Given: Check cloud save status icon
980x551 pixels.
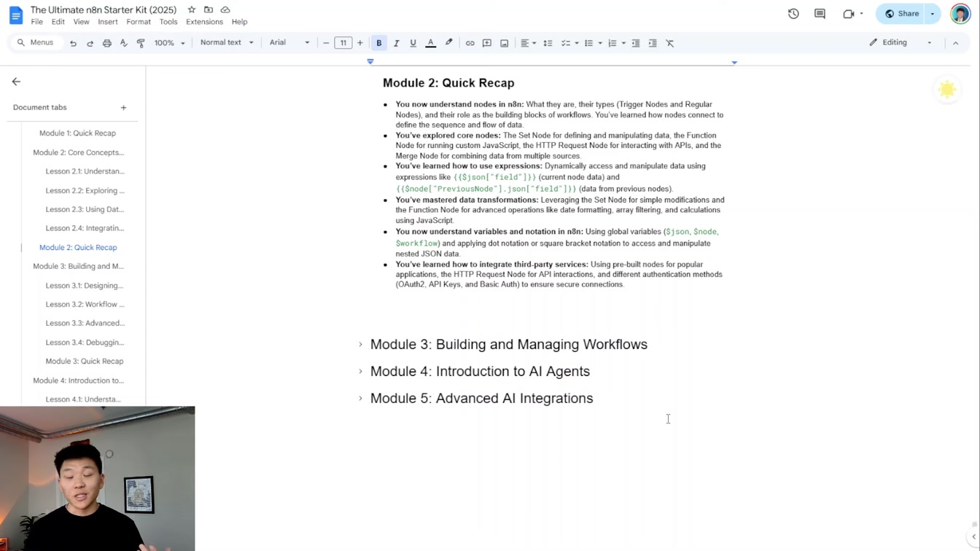Looking at the screenshot, I should (225, 9).
